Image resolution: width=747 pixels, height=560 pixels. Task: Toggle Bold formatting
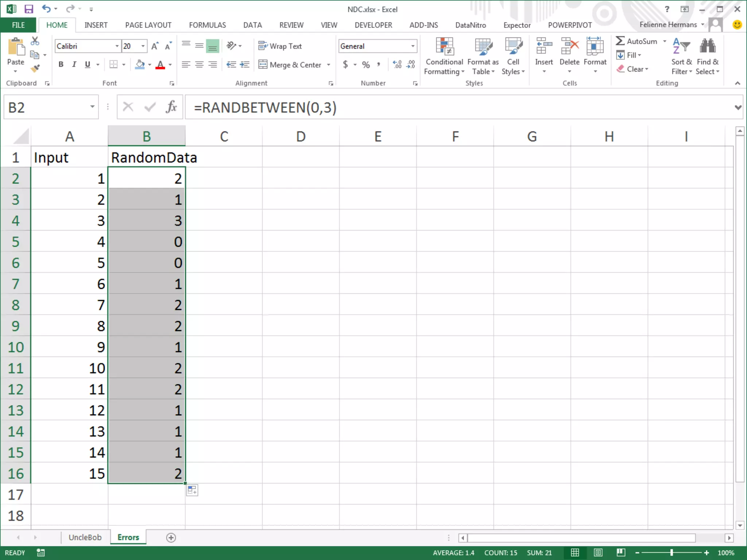61,65
